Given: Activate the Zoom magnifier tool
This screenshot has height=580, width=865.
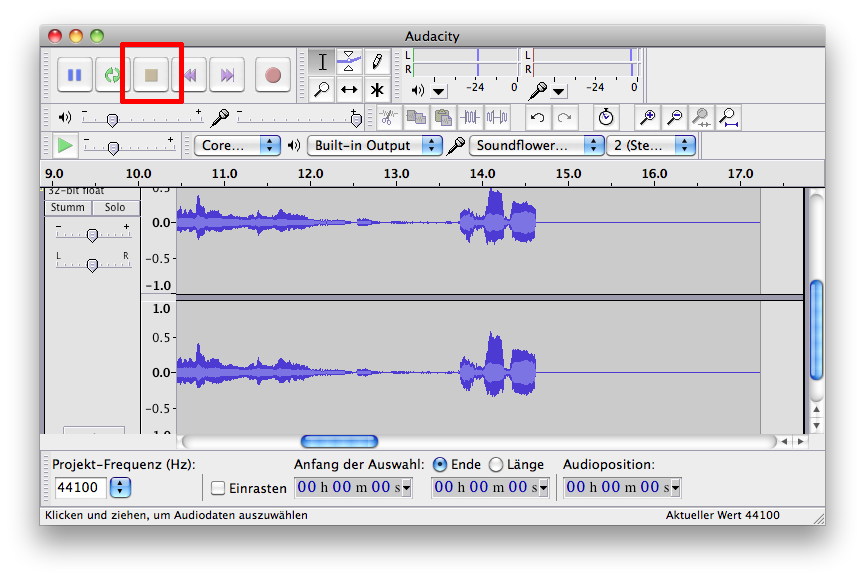Looking at the screenshot, I should [x=322, y=89].
